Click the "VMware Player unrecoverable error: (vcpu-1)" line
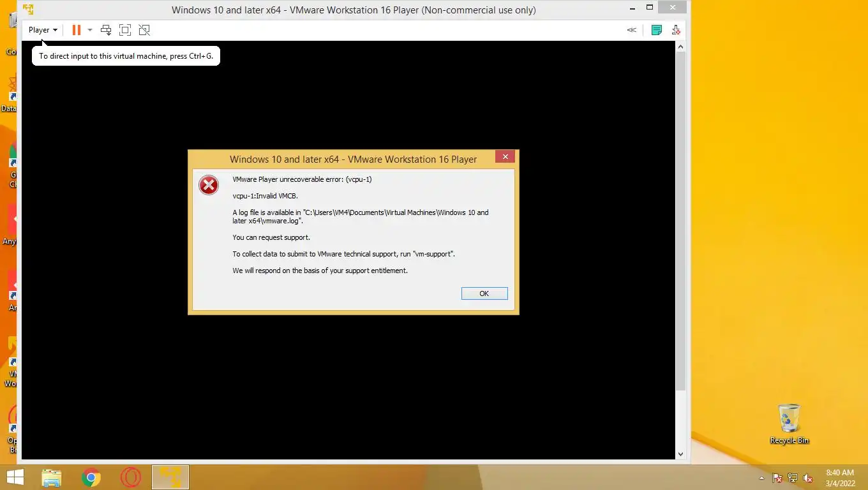 tap(302, 179)
